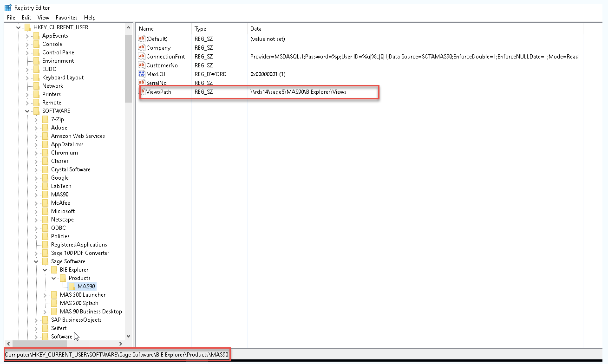608x364 pixels.
Task: Select the Netscape key
Action: [62, 220]
